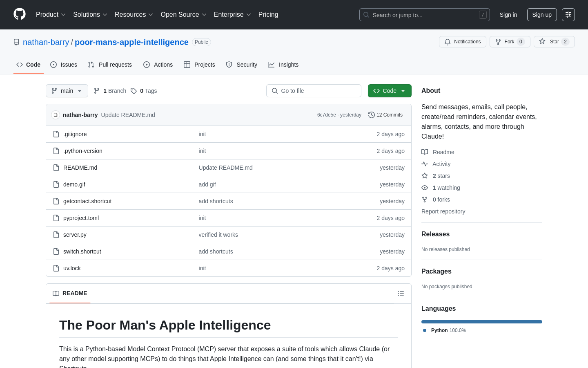The image size is (588, 368).
Task: Select the README tab header
Action: [x=70, y=293]
